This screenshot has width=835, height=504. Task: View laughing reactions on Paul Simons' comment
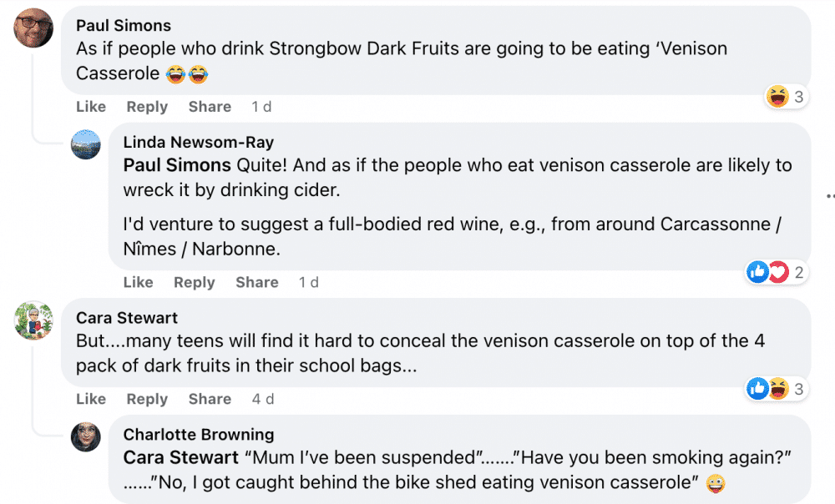(786, 97)
